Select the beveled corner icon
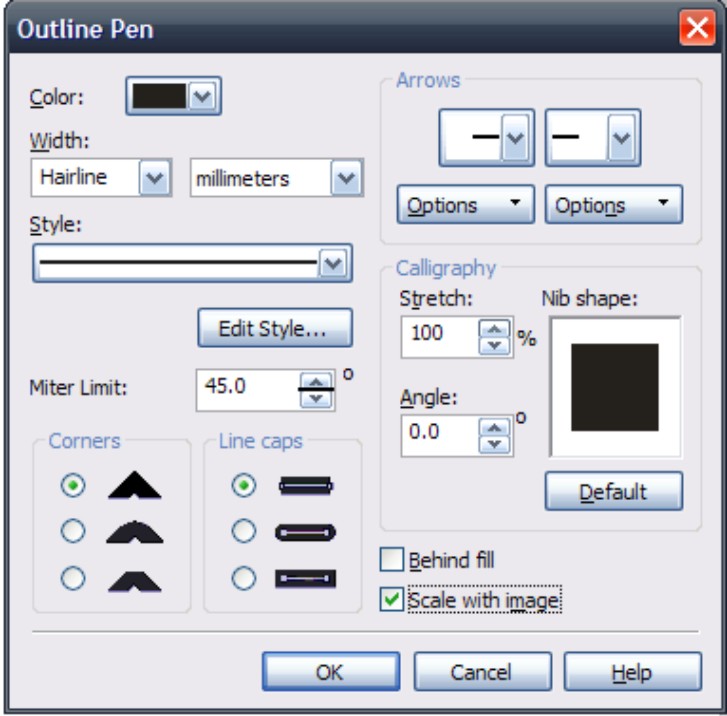The height and width of the screenshot is (716, 727). tap(134, 582)
